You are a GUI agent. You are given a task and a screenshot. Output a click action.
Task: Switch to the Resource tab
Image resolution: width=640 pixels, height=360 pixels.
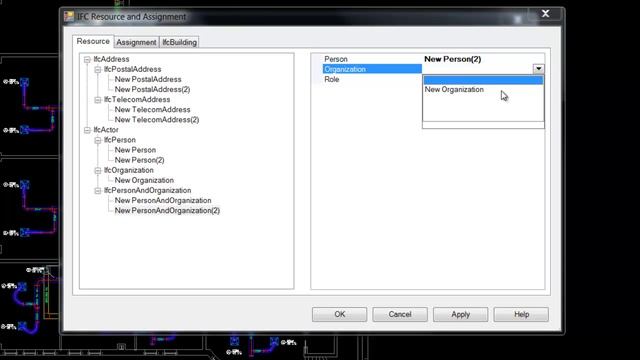93,41
